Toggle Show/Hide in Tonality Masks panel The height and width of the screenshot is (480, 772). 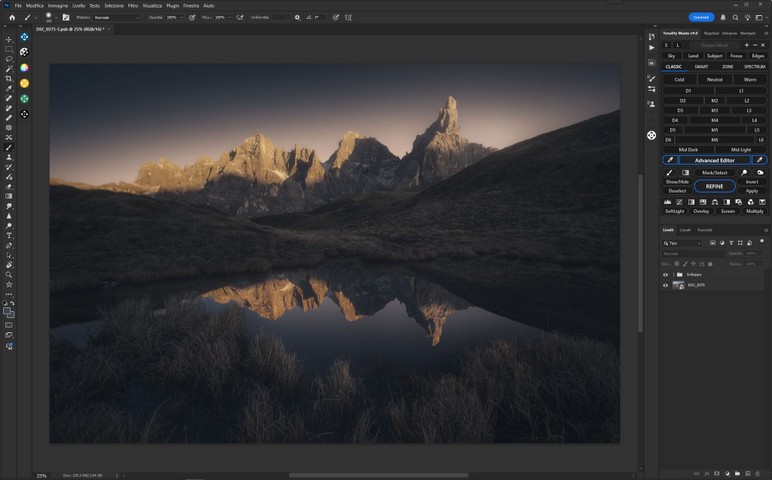point(676,181)
